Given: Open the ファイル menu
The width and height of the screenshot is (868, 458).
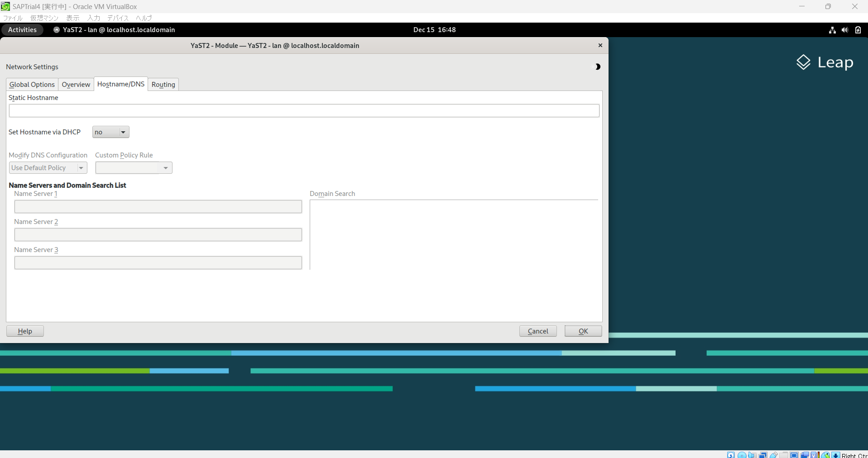Looking at the screenshot, I should 13,18.
